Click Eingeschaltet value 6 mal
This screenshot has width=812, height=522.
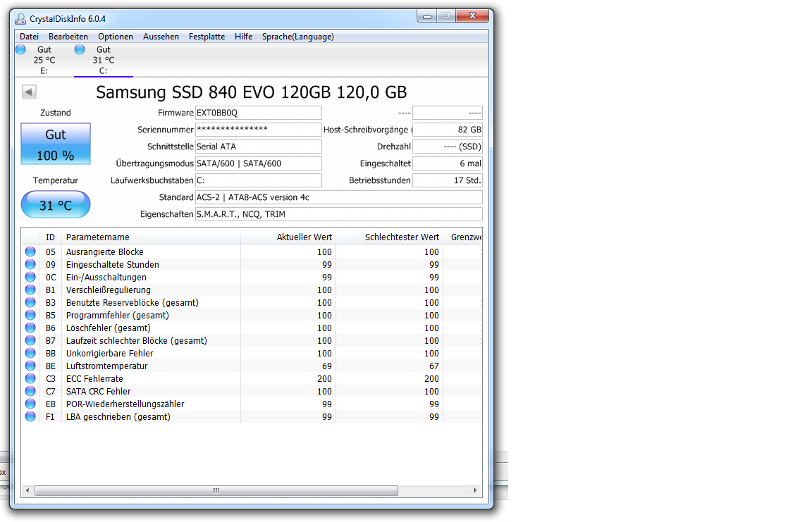(x=448, y=163)
